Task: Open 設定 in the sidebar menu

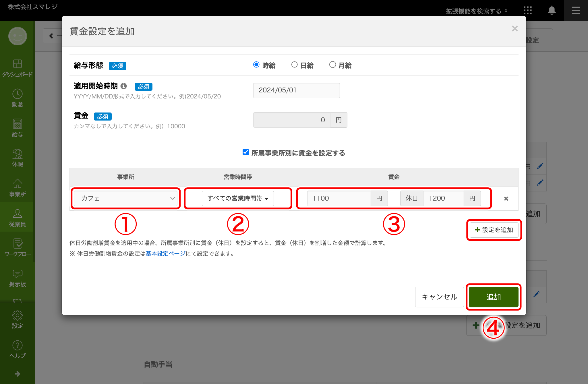Action: [18, 319]
